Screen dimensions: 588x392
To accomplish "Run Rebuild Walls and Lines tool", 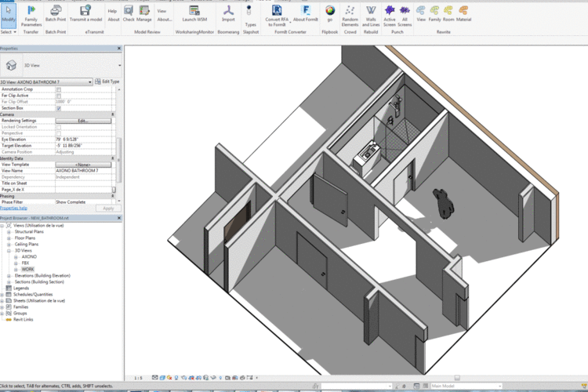I will pos(371,16).
